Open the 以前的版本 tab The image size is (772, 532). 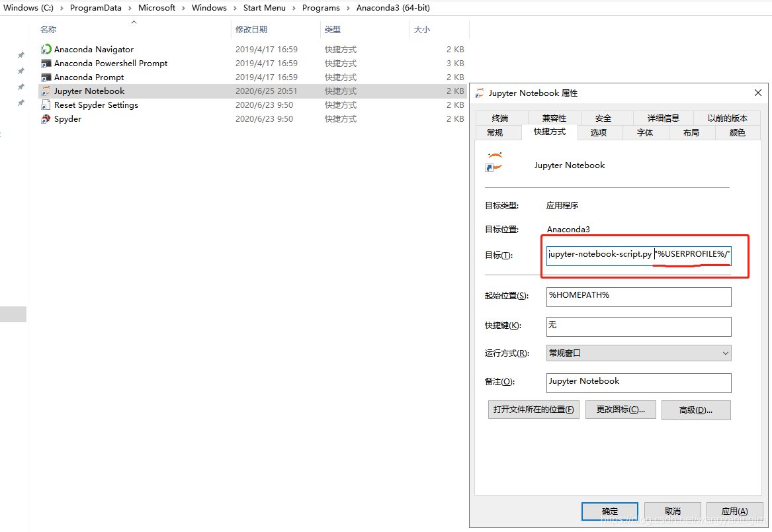coord(727,118)
